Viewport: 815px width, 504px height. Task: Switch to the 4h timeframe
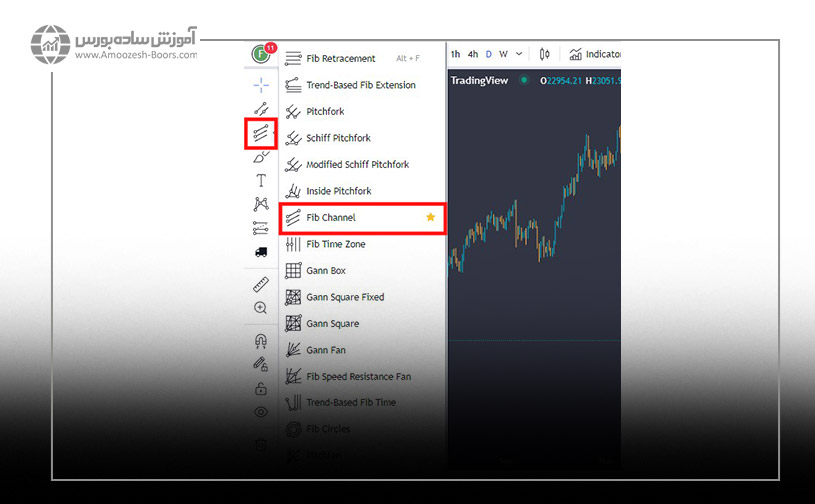(x=473, y=54)
